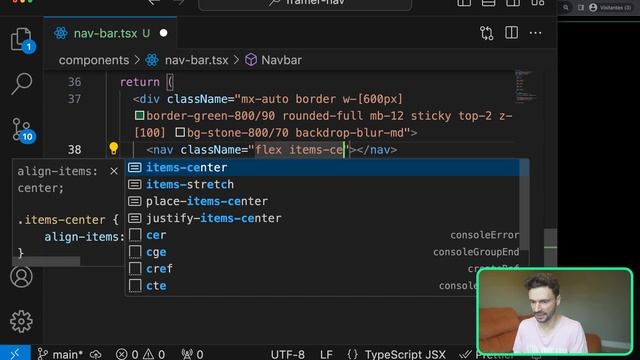The height and width of the screenshot is (360, 640).
Task: Choose the cref snippet suggestion
Action: pyautogui.click(x=301, y=269)
